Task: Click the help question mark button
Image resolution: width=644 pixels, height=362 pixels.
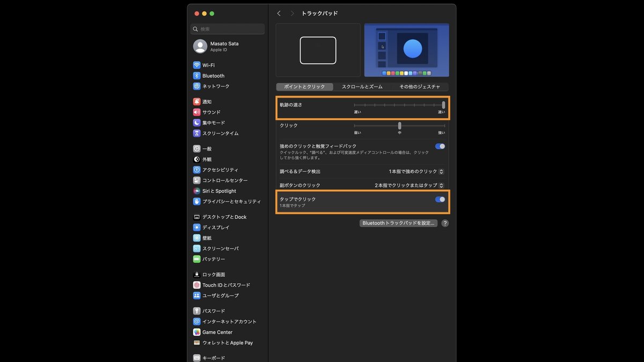Action: click(445, 223)
